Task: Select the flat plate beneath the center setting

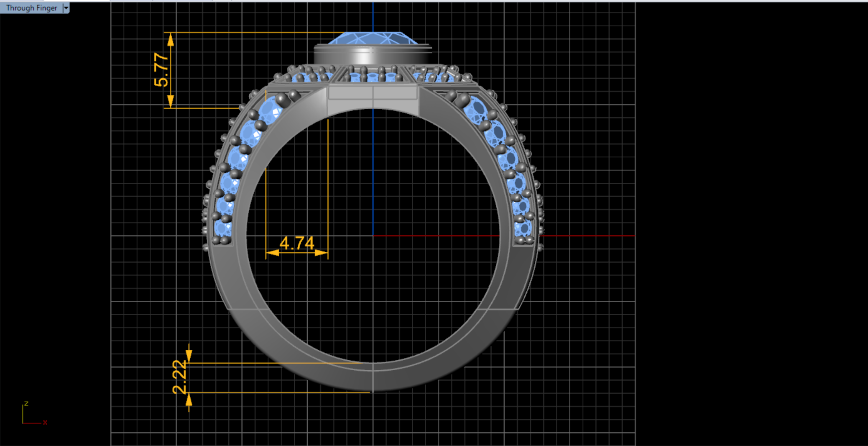Action: point(372,93)
